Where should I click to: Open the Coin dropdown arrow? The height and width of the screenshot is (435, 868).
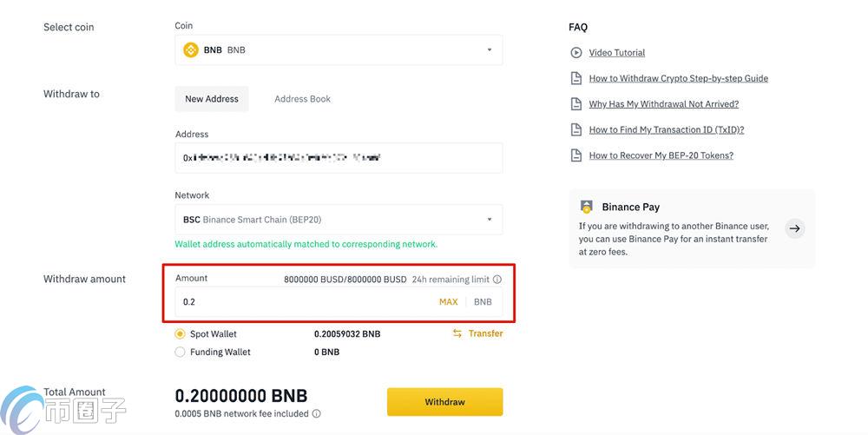click(489, 49)
